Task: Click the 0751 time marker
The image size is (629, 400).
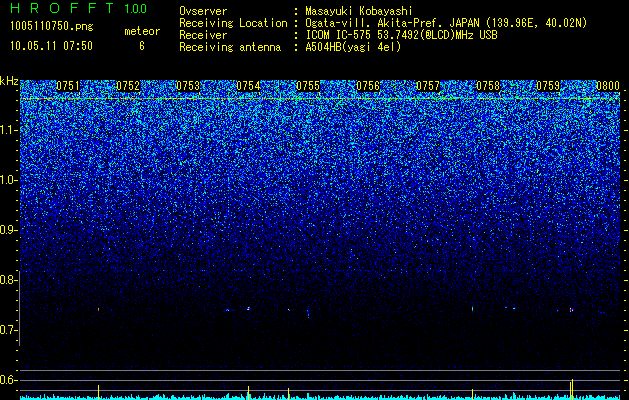Action: [x=68, y=86]
